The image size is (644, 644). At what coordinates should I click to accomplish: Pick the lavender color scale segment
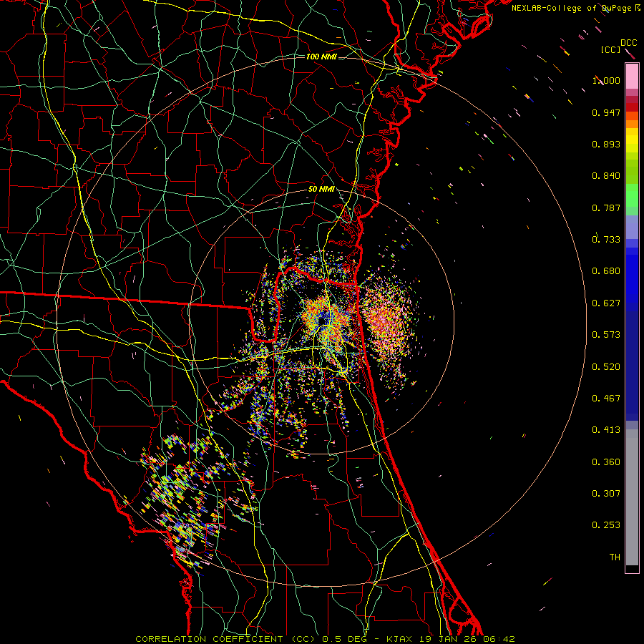click(632, 227)
